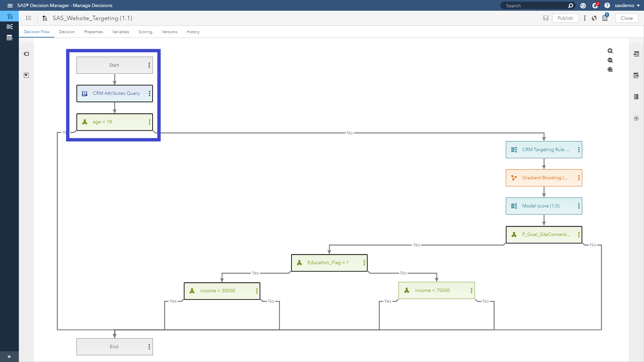
Task: Click the Publish button
Action: coord(566,18)
